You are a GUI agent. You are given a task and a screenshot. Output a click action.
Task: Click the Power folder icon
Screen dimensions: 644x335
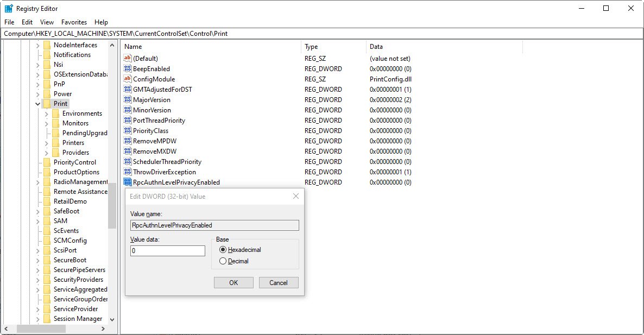(x=47, y=93)
